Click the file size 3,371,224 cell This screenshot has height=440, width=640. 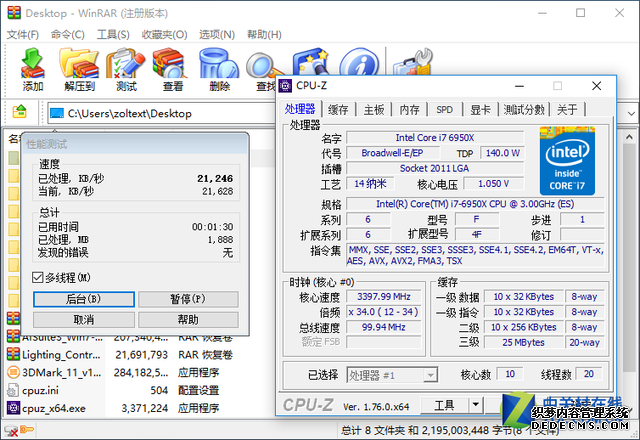pyautogui.click(x=144, y=408)
